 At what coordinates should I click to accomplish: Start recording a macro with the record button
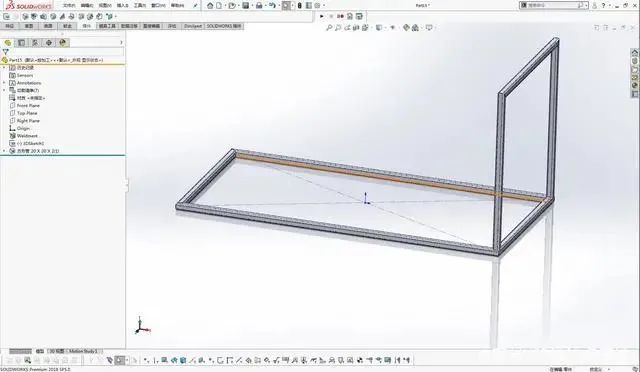[341, 16]
